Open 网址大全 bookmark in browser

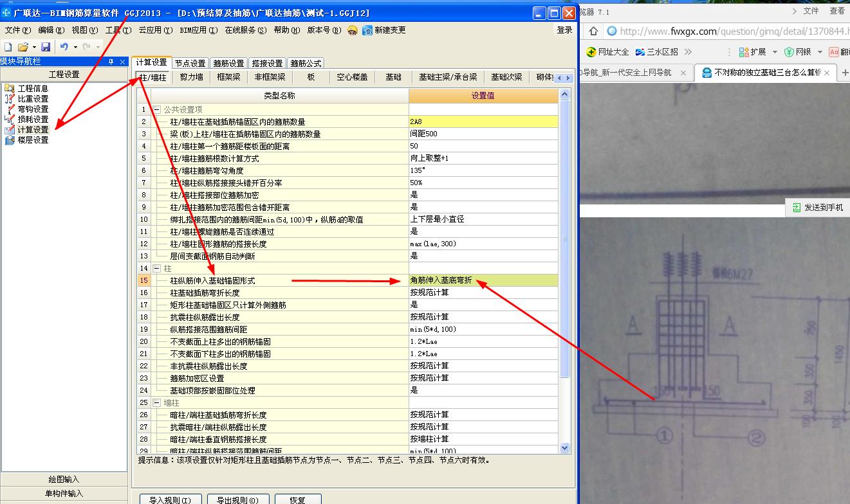pos(607,52)
